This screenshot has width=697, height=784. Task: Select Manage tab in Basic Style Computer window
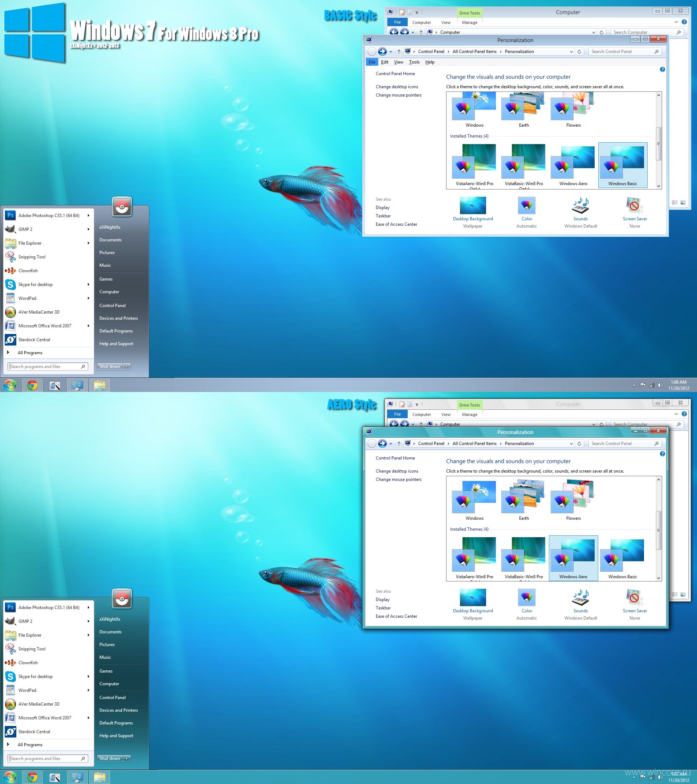(x=469, y=23)
